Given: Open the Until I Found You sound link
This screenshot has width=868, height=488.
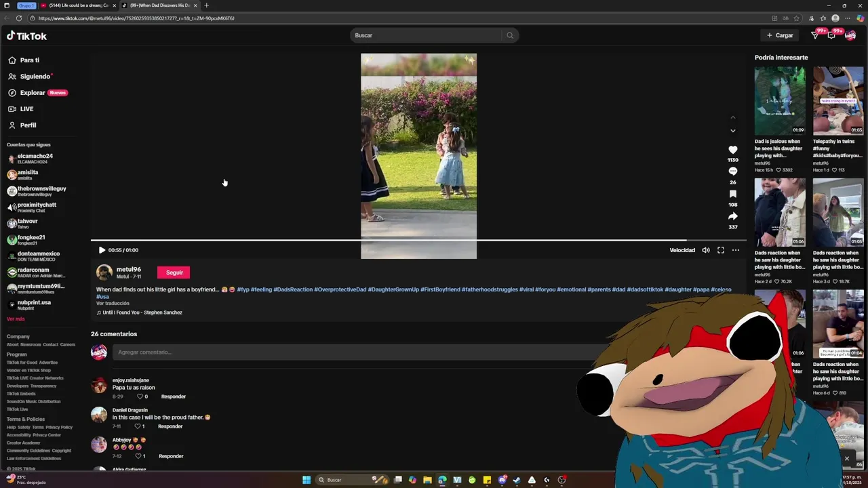Looking at the screenshot, I should click(x=140, y=312).
